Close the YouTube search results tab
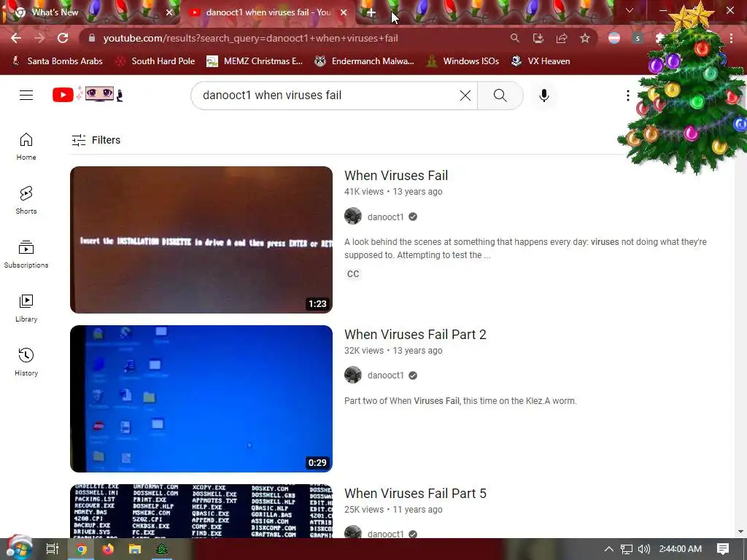 pyautogui.click(x=344, y=13)
